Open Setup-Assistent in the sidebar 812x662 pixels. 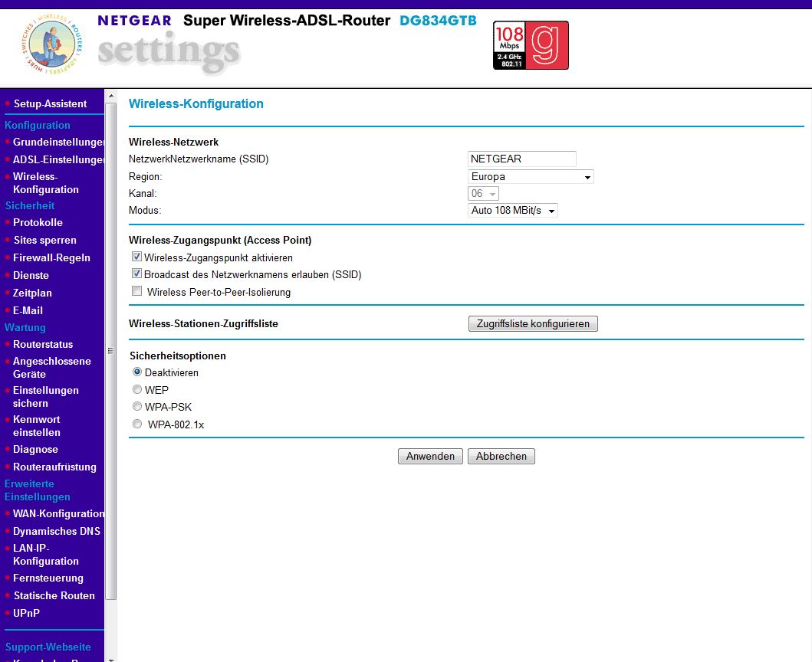pyautogui.click(x=51, y=103)
